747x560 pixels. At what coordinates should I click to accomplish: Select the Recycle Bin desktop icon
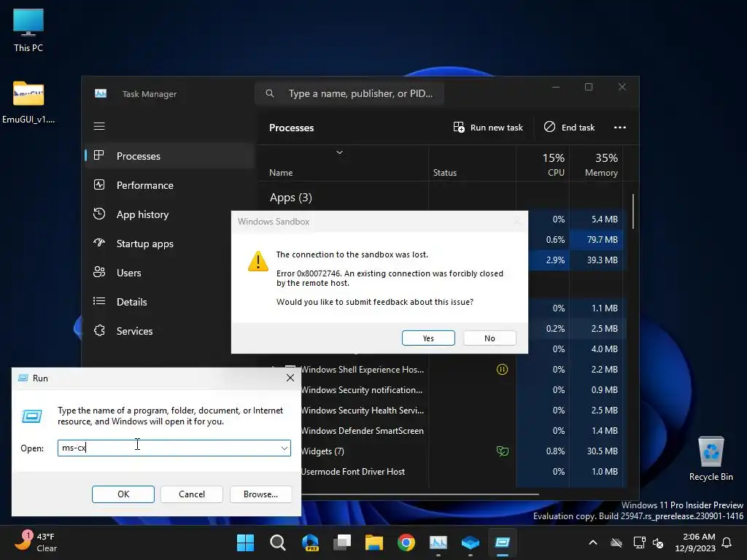click(x=711, y=459)
